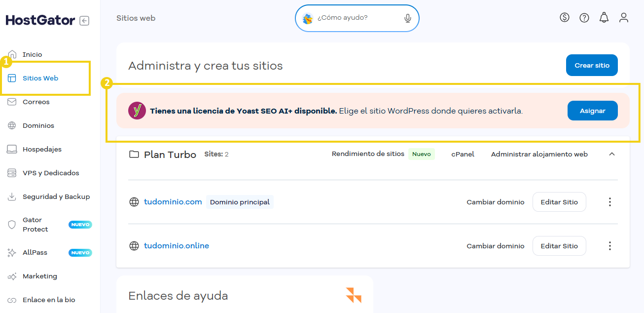Click the Nuevo badge beside Rendimiento de sitios
This screenshot has height=313, width=644.
[422, 154]
